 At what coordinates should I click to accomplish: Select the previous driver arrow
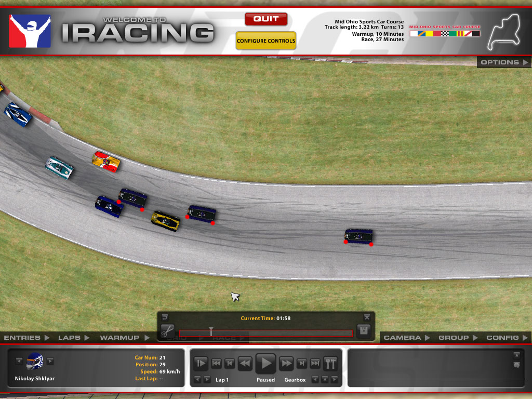click(x=19, y=361)
